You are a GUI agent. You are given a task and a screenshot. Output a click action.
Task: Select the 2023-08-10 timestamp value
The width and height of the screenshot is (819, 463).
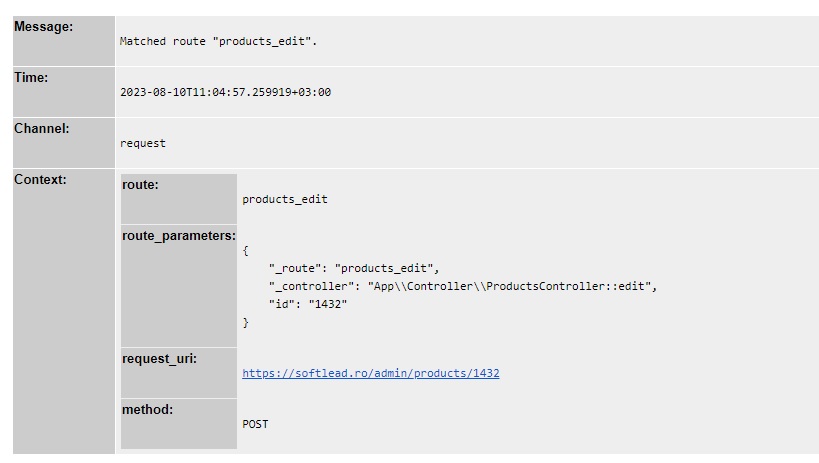[225, 92]
